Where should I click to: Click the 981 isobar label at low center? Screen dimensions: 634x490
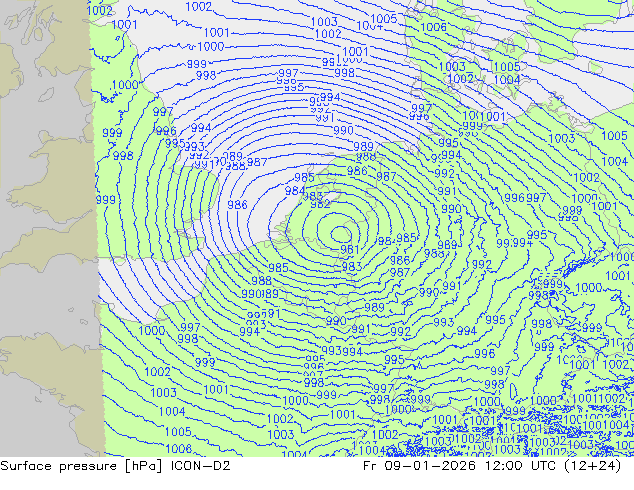349,249
